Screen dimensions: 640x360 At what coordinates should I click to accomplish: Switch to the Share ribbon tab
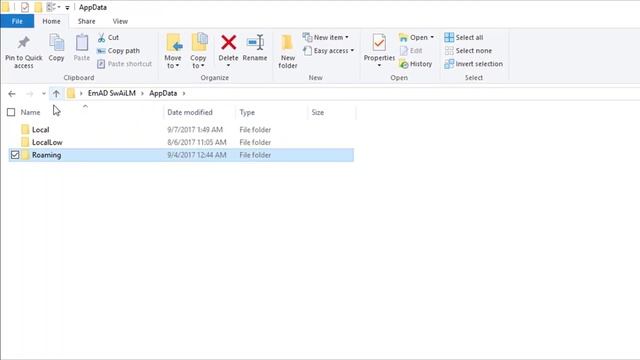click(87, 21)
